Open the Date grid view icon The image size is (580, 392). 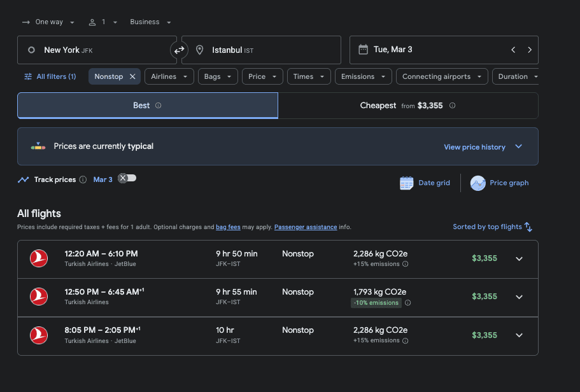[407, 183]
